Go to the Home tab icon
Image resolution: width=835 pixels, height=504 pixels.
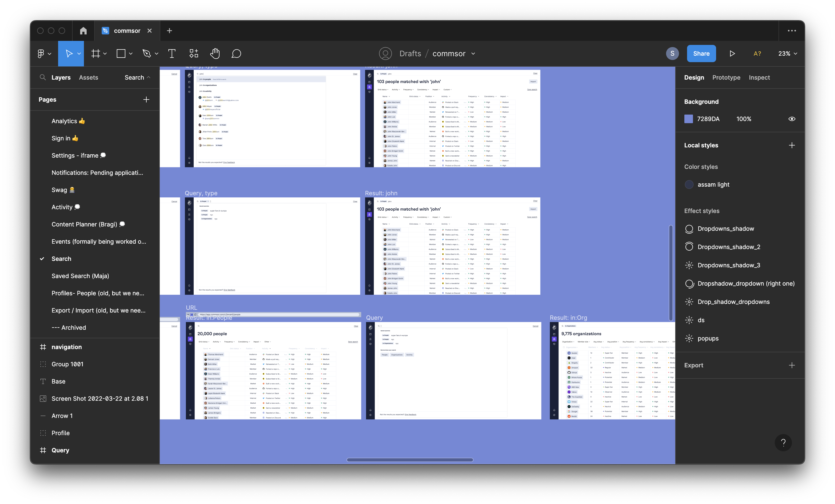[83, 31]
